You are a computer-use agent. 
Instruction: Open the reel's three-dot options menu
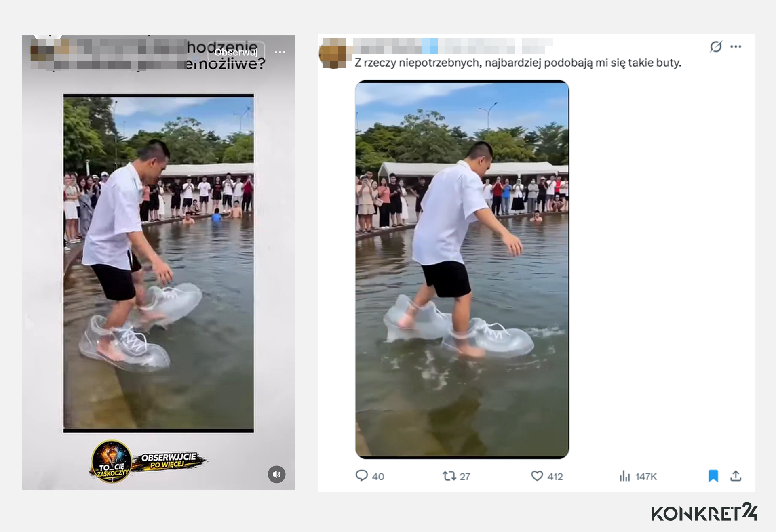point(280,52)
